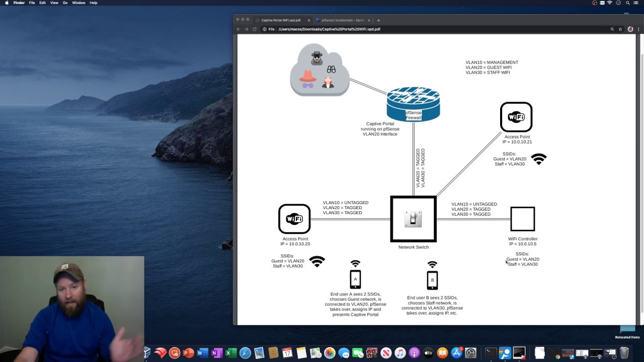The height and width of the screenshot is (362, 644).
Task: Open the browser three-dot menu
Action: click(x=639, y=29)
